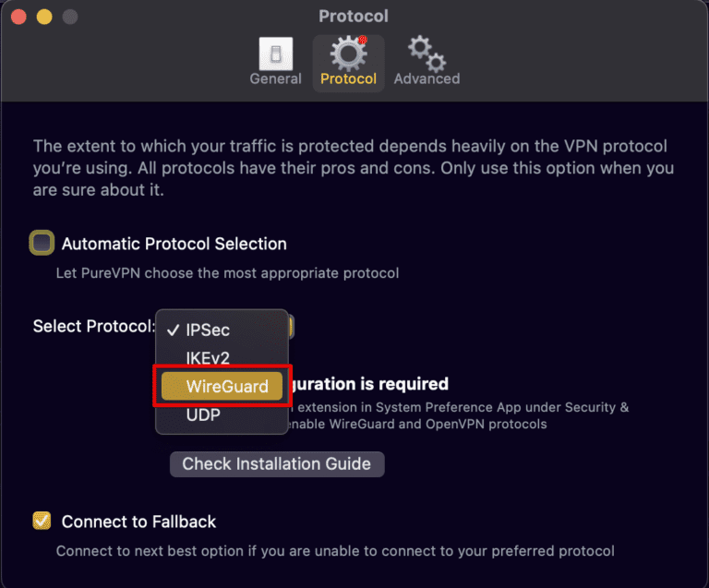The height and width of the screenshot is (588, 709).
Task: Select the IPSec menu entry
Action: [x=208, y=330]
